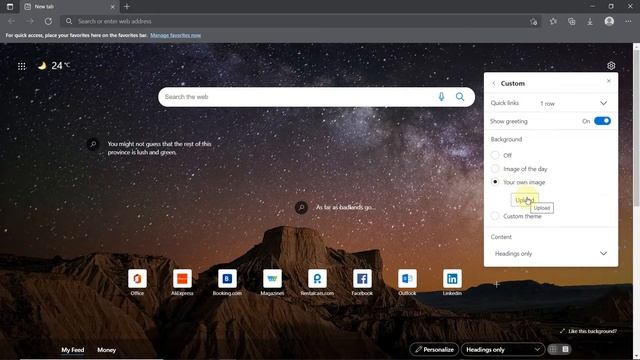Select the New tab browser tab
Screen dimensions: 640x360
(69, 7)
